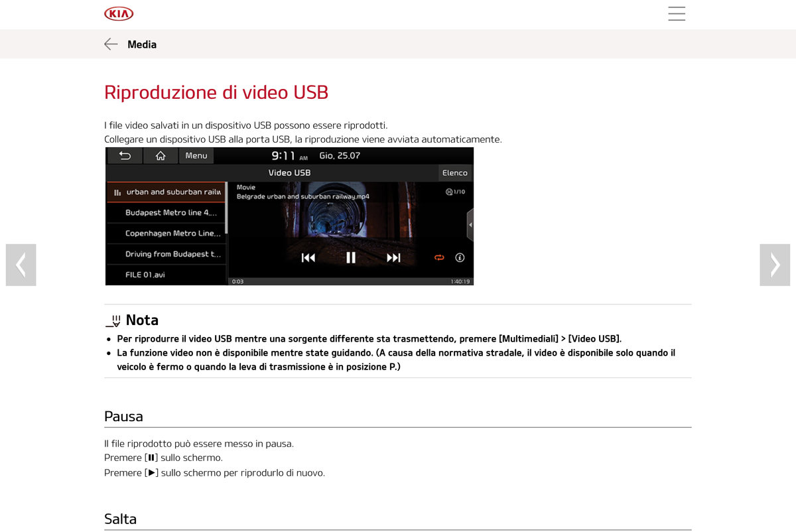Image resolution: width=796 pixels, height=532 pixels.
Task: Click the Salta section heading
Action: (x=120, y=519)
